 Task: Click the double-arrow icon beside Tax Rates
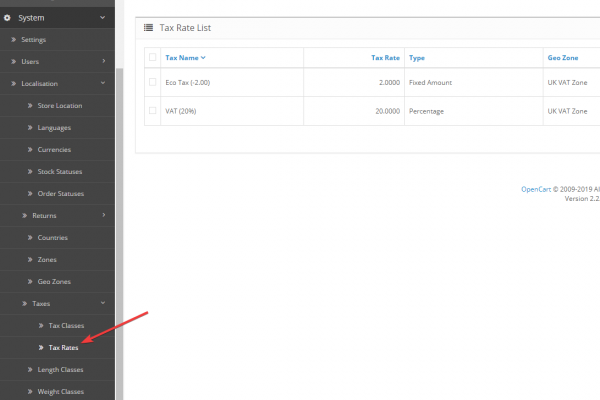(41, 347)
